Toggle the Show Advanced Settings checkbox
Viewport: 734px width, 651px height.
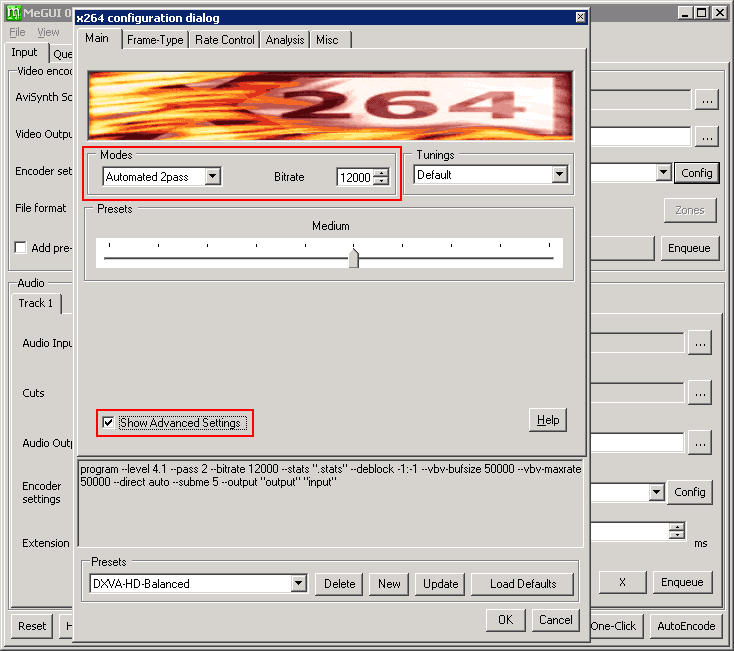click(108, 423)
